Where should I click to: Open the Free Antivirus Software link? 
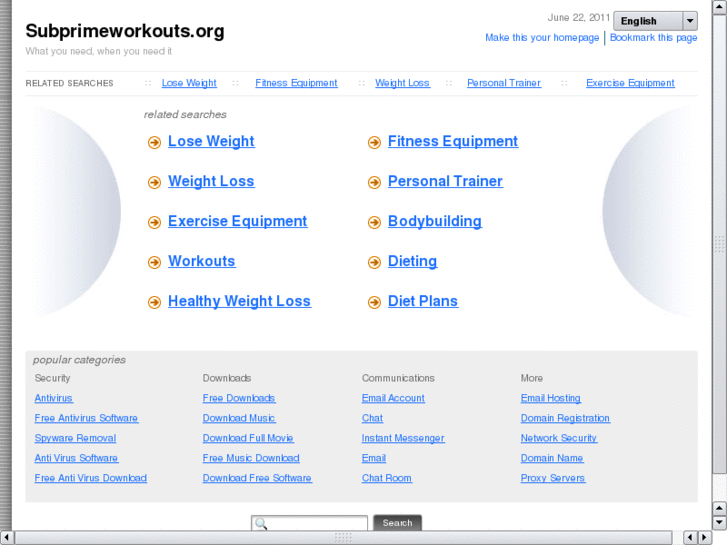[x=86, y=418]
